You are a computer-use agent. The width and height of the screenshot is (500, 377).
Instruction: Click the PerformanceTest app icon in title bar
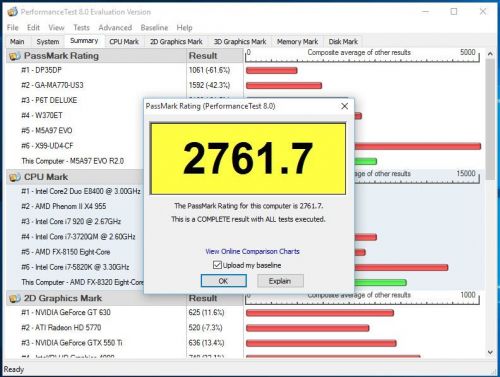click(12, 12)
